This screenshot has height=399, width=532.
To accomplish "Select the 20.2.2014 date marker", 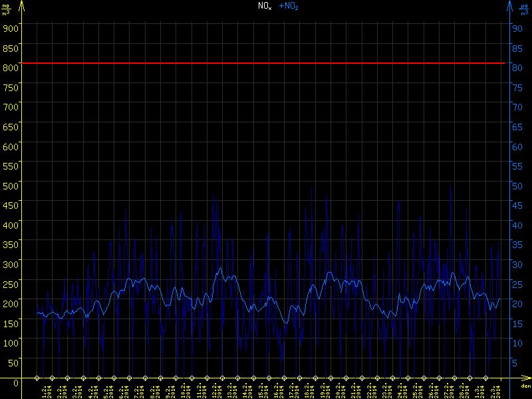I will click(x=331, y=378).
